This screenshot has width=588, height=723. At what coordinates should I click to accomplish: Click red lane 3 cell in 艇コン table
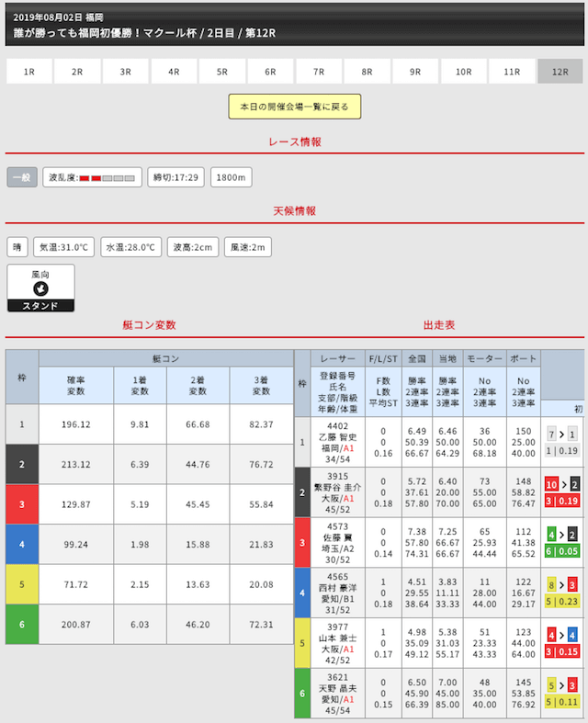click(22, 504)
